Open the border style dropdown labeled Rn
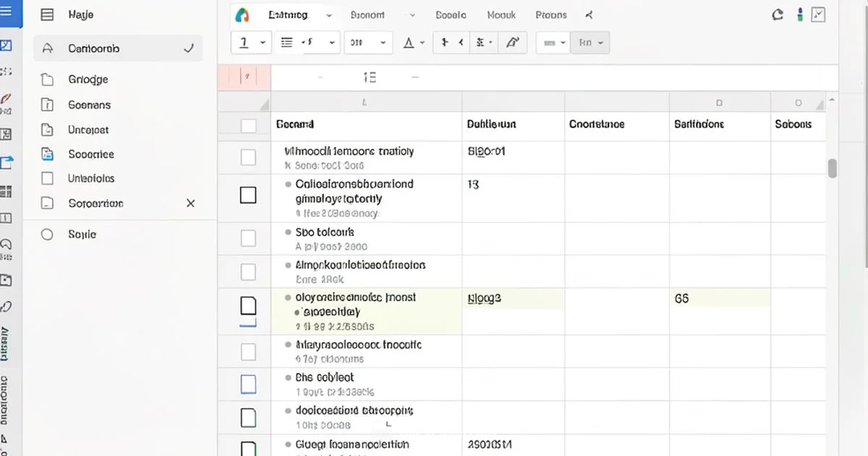This screenshot has height=456, width=868. [x=590, y=42]
